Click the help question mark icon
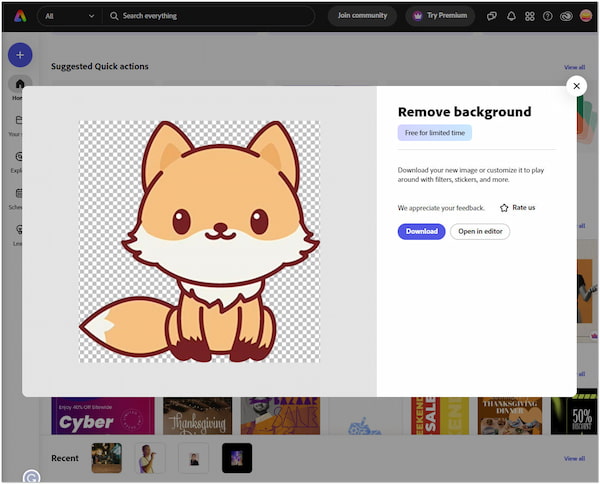The image size is (600, 484). 547,16
